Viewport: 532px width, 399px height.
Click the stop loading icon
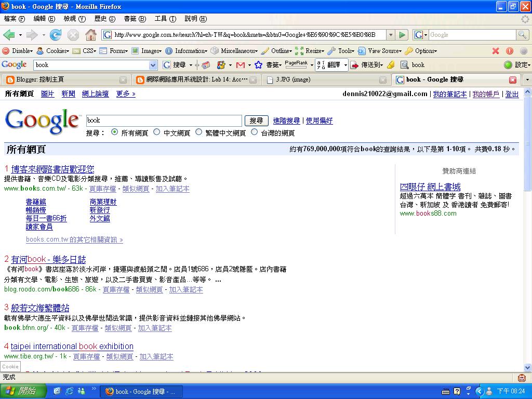click(x=73, y=35)
